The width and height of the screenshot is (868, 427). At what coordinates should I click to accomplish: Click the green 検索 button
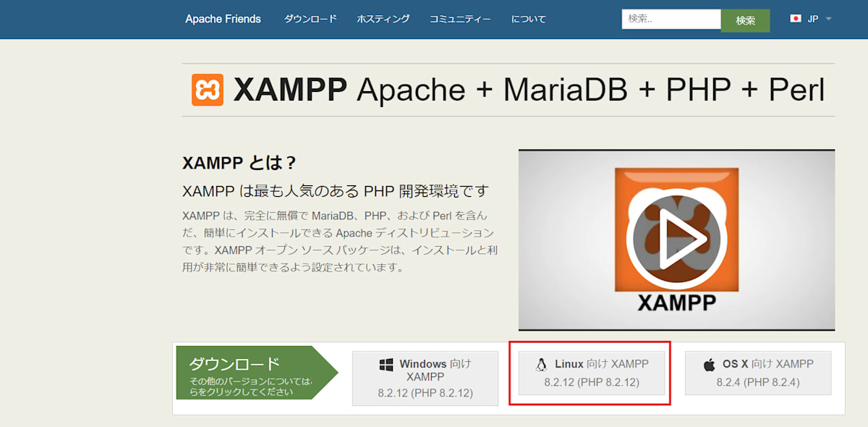[746, 20]
